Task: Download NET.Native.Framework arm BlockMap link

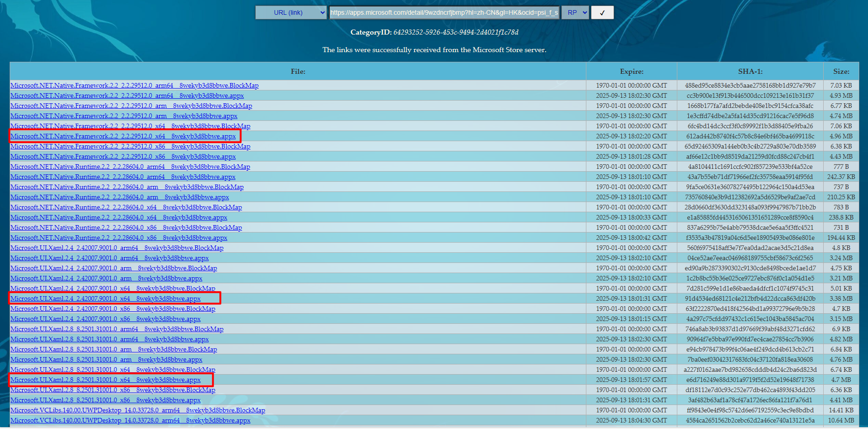Action: 131,106
